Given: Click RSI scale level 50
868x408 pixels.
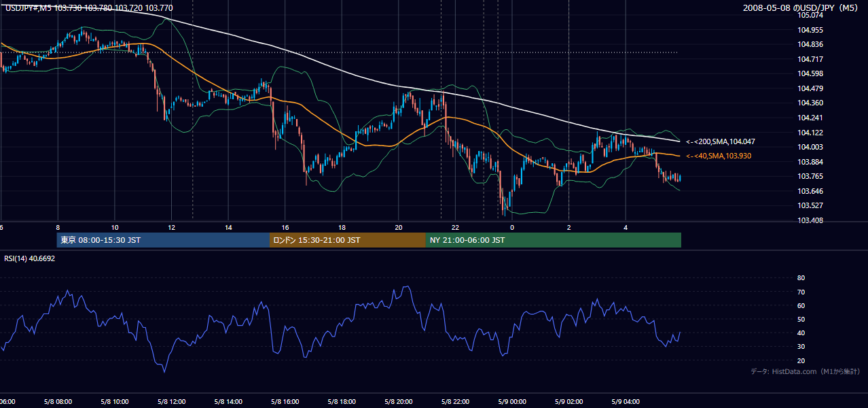Looking at the screenshot, I should click(x=801, y=319).
